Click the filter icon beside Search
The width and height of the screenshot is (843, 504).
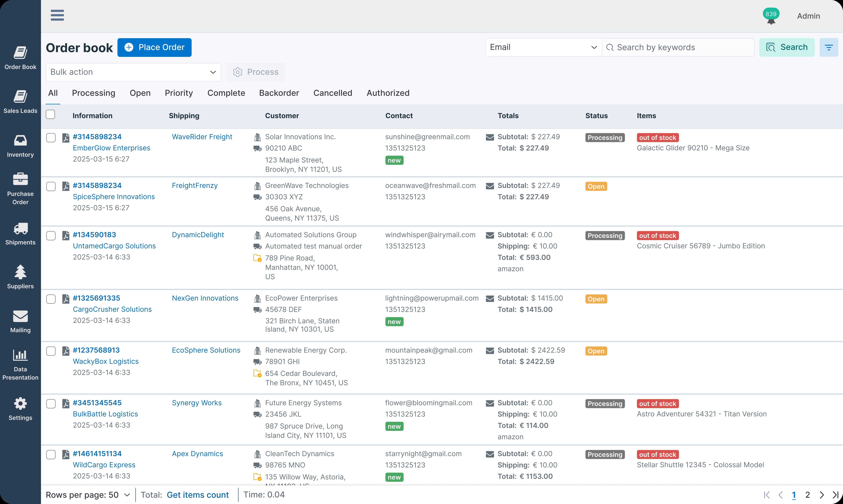coord(828,48)
